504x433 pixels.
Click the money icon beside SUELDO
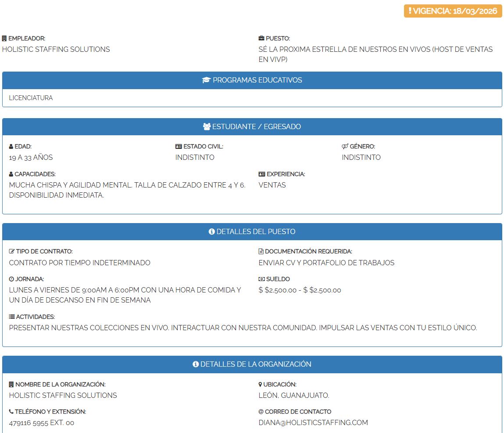pyautogui.click(x=261, y=279)
